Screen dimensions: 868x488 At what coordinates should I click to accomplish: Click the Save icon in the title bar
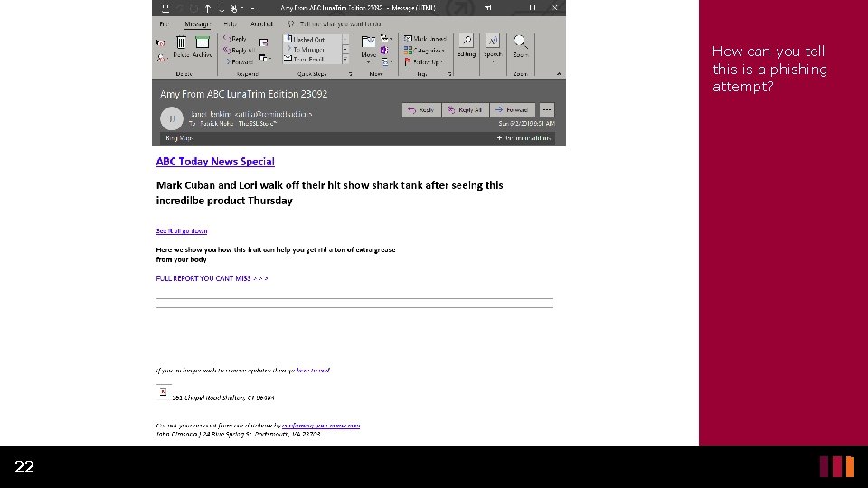[165, 8]
